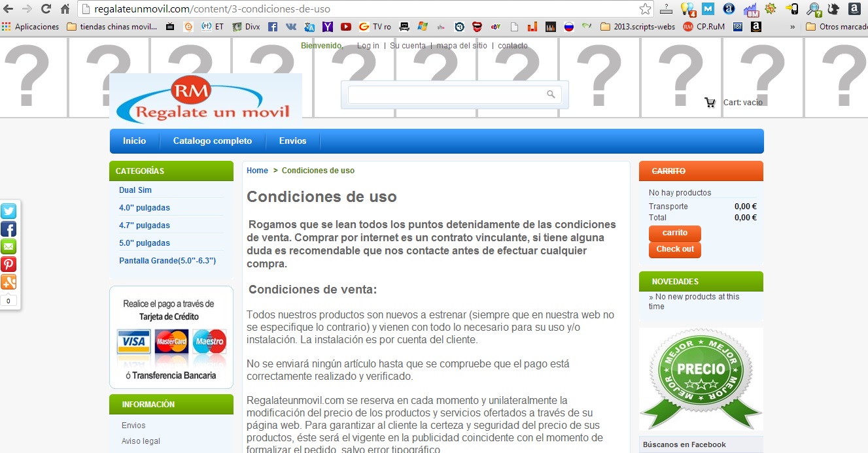Open the CP.RuM bookmark
The height and width of the screenshot is (453, 868).
tap(704, 27)
